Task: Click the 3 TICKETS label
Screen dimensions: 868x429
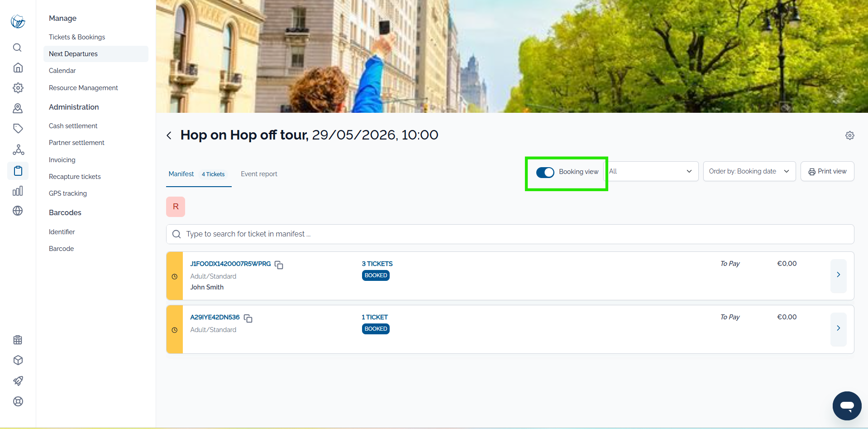Action: [x=377, y=264]
